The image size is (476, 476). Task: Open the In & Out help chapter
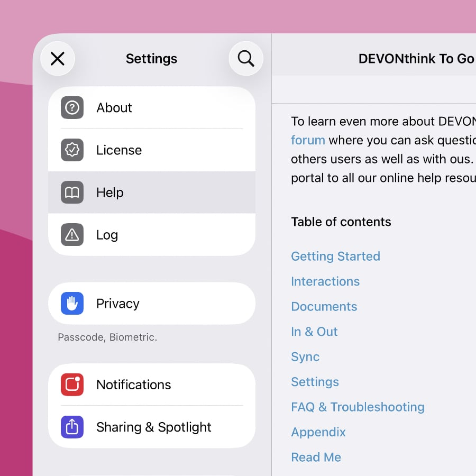click(314, 332)
